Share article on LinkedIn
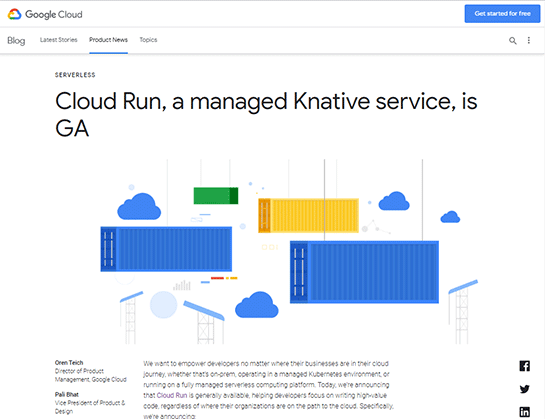This screenshot has height=419, width=545. click(x=524, y=412)
